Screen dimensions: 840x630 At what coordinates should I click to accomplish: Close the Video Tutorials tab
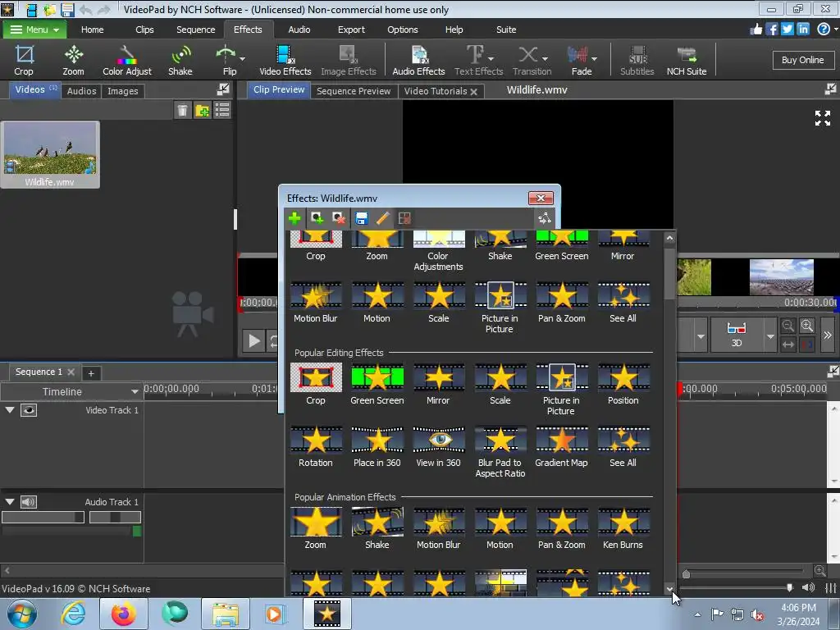[x=473, y=92]
